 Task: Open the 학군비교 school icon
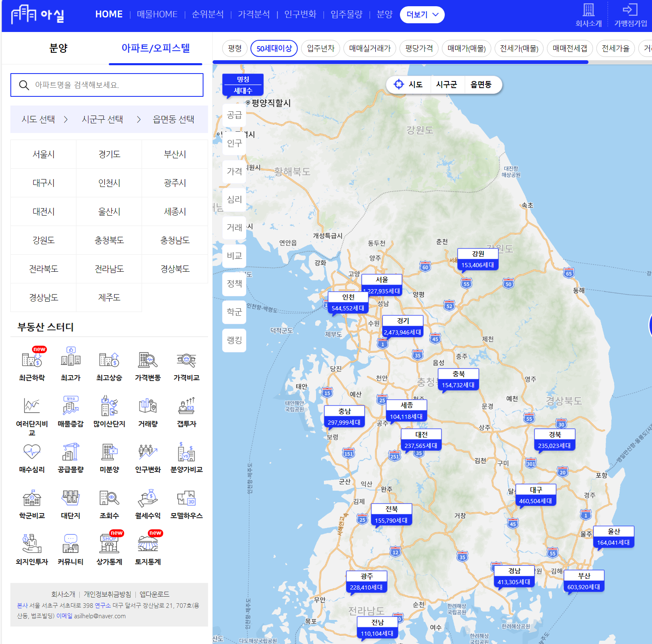[x=32, y=498]
